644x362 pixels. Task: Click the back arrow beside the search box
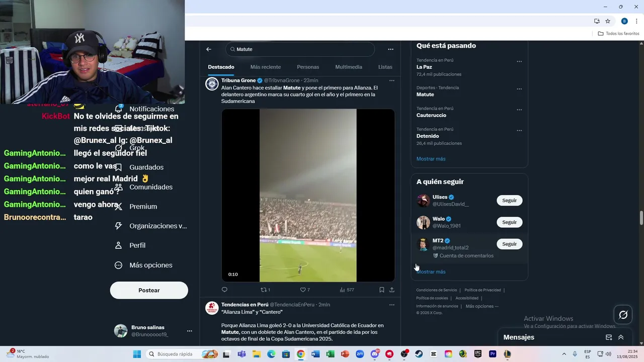point(209,49)
